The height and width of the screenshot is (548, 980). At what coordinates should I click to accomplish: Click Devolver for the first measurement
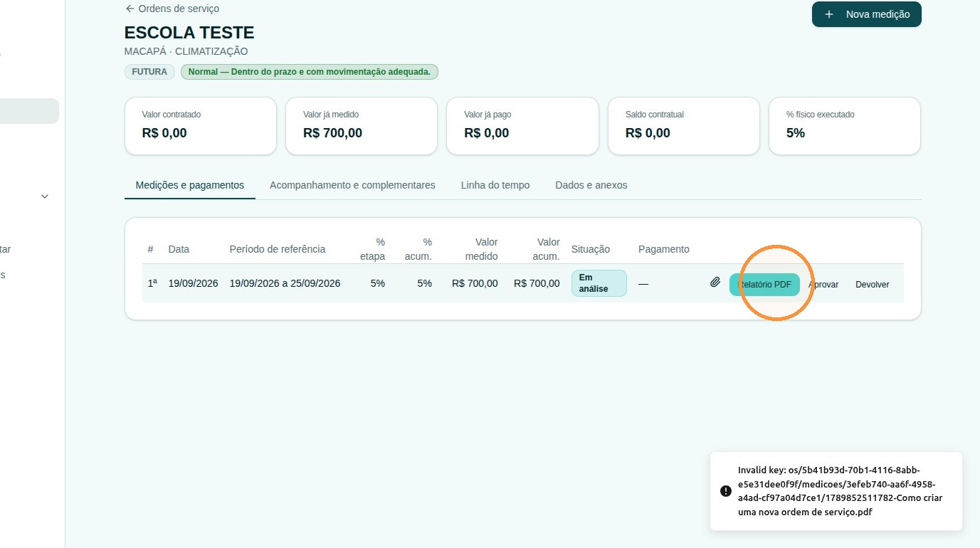tap(873, 284)
